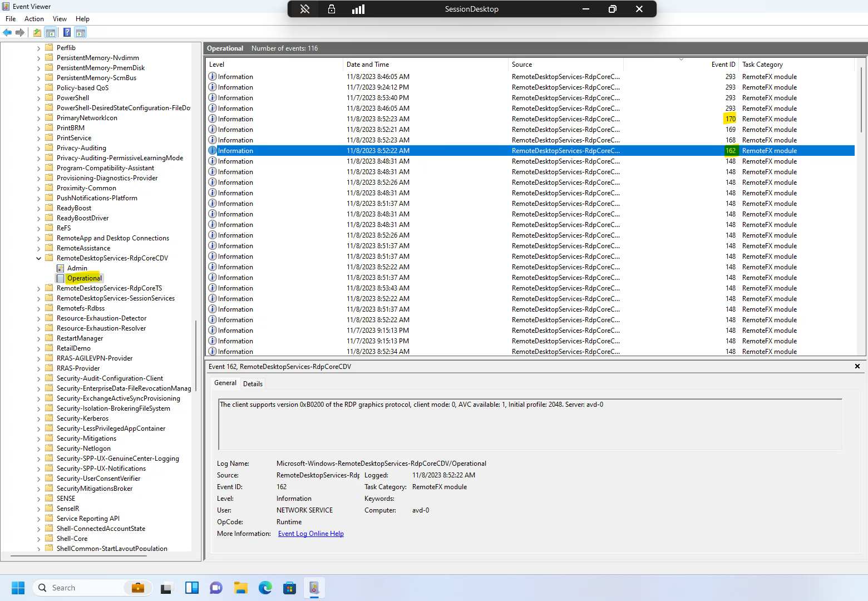Switch to the General tab

pyautogui.click(x=225, y=383)
